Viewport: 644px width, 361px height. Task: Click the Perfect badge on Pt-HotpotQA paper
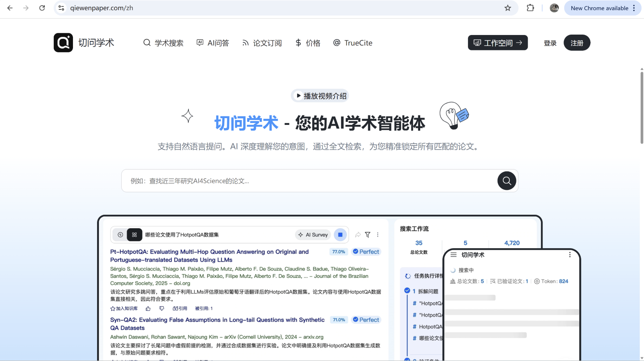click(366, 252)
